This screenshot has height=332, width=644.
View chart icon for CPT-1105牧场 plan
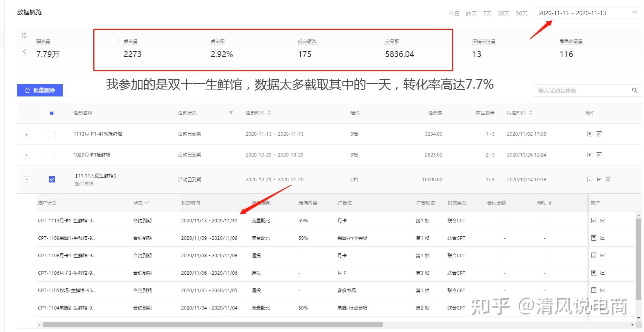(x=603, y=290)
